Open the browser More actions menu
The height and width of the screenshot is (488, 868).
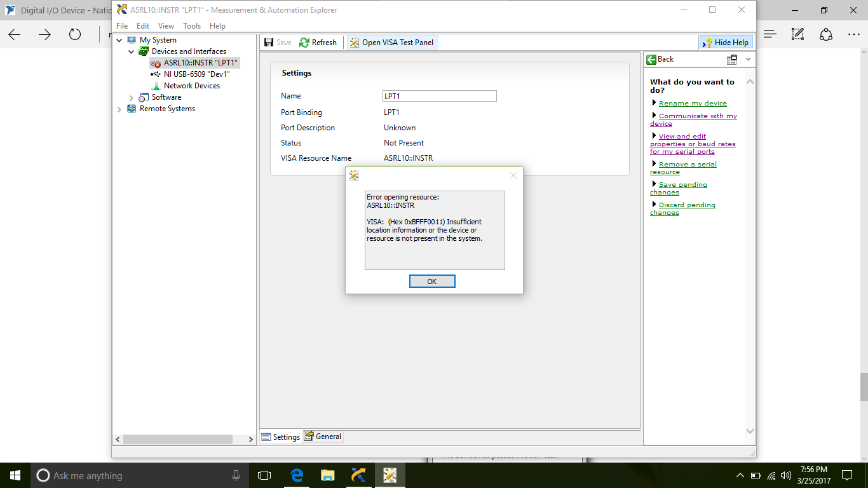click(x=854, y=34)
